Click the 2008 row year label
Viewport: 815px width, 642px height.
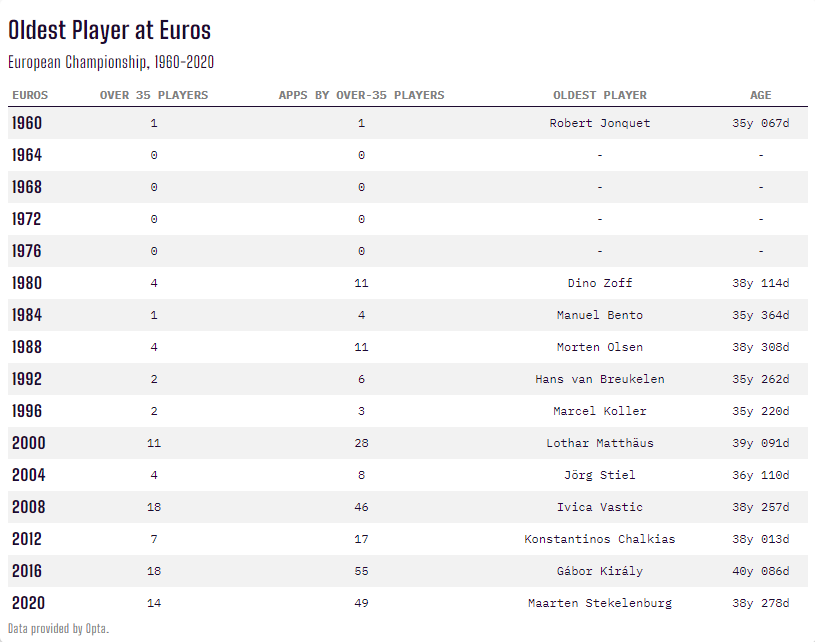[x=28, y=507]
